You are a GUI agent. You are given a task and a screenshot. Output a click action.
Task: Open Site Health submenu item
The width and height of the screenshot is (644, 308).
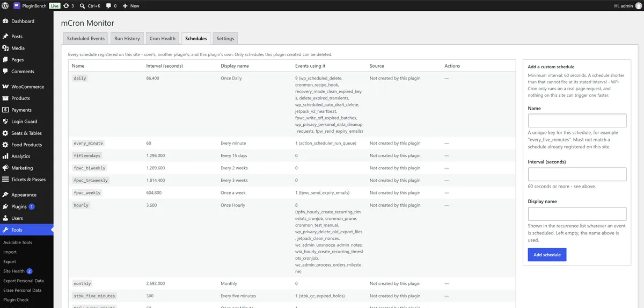[x=14, y=271]
